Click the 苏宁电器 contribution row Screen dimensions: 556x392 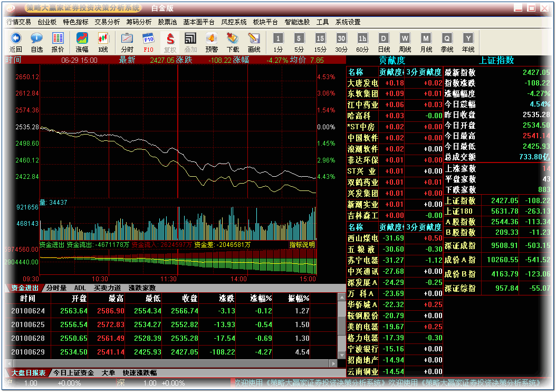[395, 261]
